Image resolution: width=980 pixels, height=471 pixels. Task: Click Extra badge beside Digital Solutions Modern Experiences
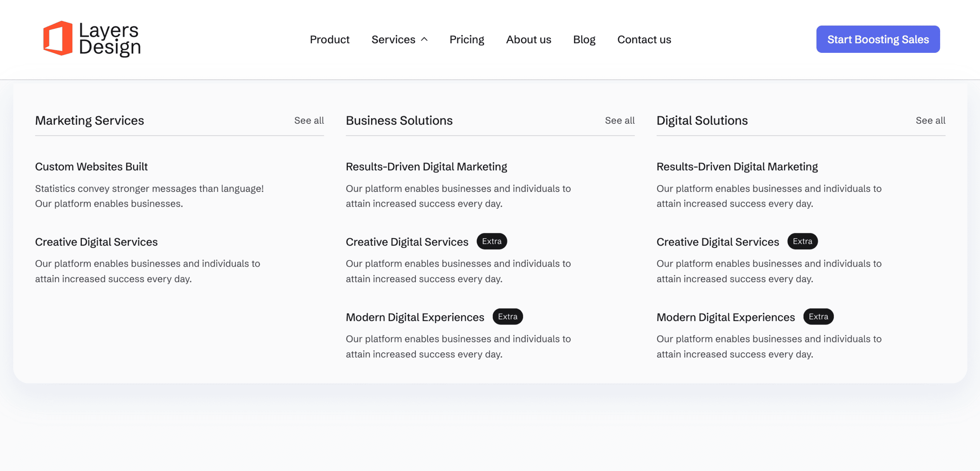click(818, 317)
